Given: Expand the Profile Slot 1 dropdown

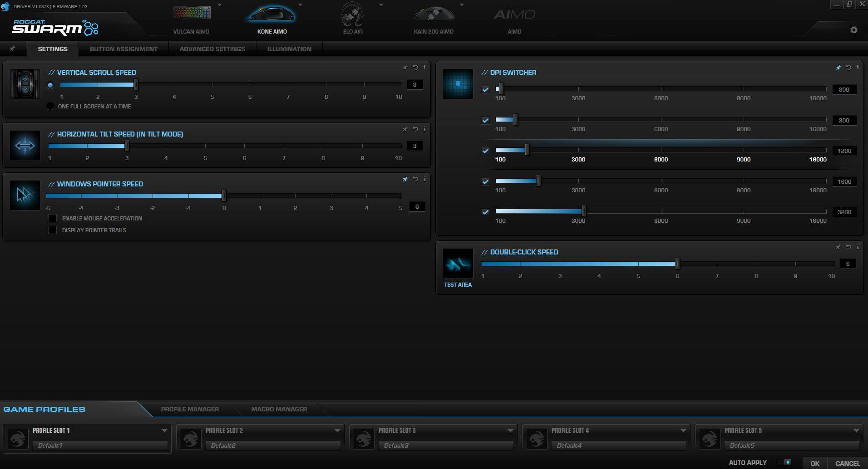Looking at the screenshot, I should coord(164,430).
